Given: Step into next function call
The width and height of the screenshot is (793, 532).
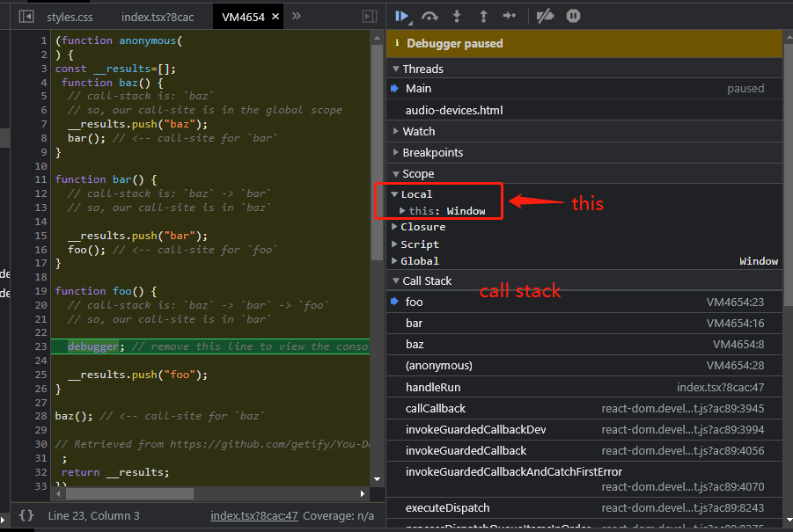Looking at the screenshot, I should coord(456,16).
